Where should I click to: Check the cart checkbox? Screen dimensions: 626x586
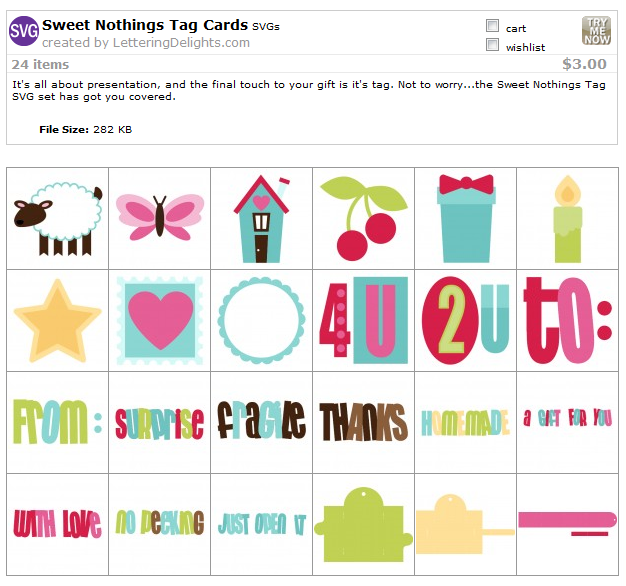[x=492, y=26]
